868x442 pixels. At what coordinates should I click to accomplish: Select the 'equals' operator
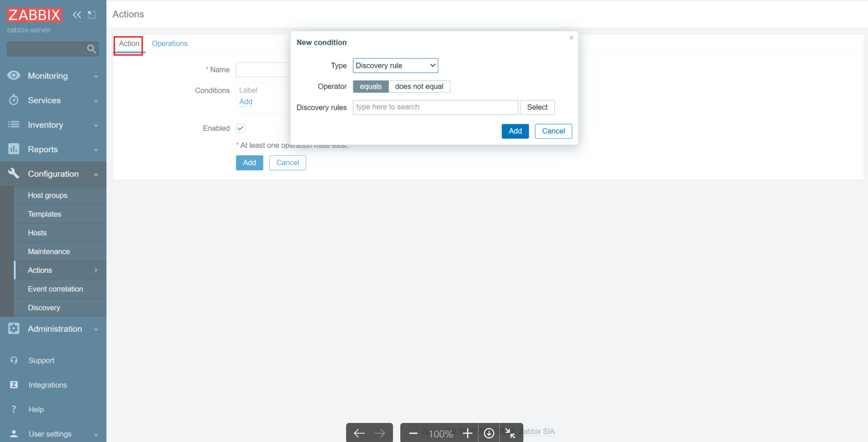pos(371,86)
